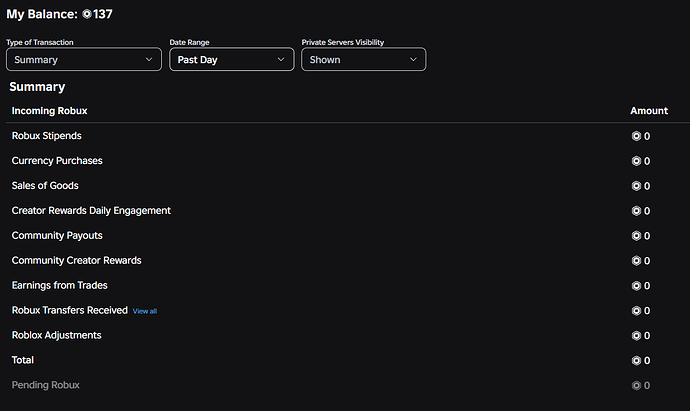Select the Robux Stipends label

click(47, 136)
